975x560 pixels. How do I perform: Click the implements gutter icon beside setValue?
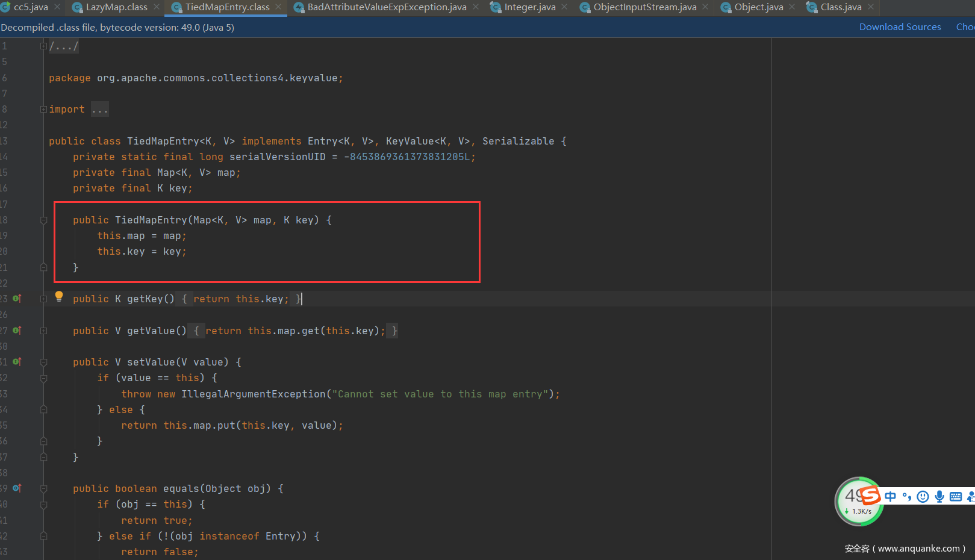(x=17, y=362)
